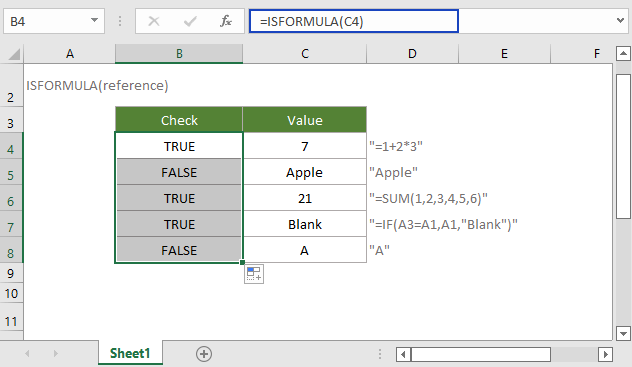Click the horizontal scrollbar left arrow
Viewport: 632px width, 367px height.
[403, 355]
